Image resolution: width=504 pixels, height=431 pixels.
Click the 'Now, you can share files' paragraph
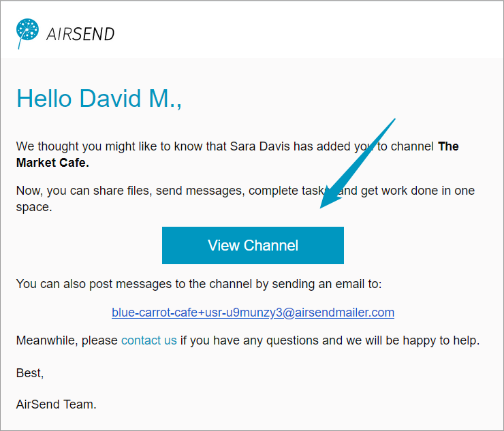pyautogui.click(x=245, y=199)
